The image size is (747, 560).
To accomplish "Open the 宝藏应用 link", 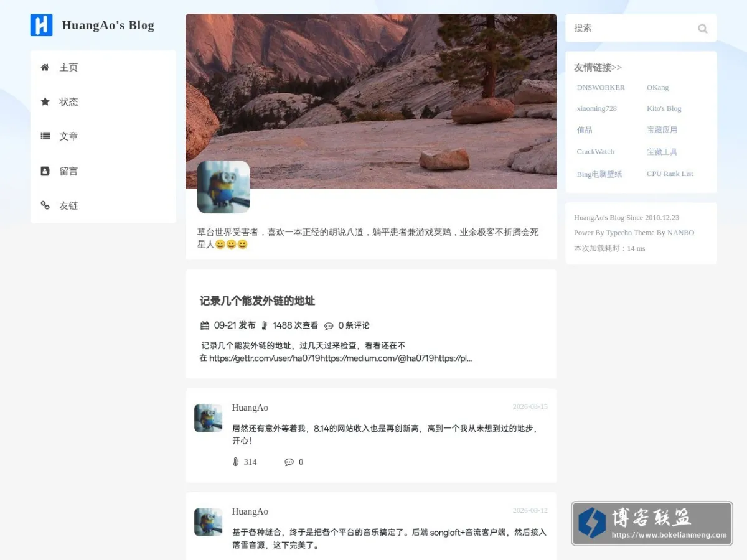I will (x=662, y=130).
